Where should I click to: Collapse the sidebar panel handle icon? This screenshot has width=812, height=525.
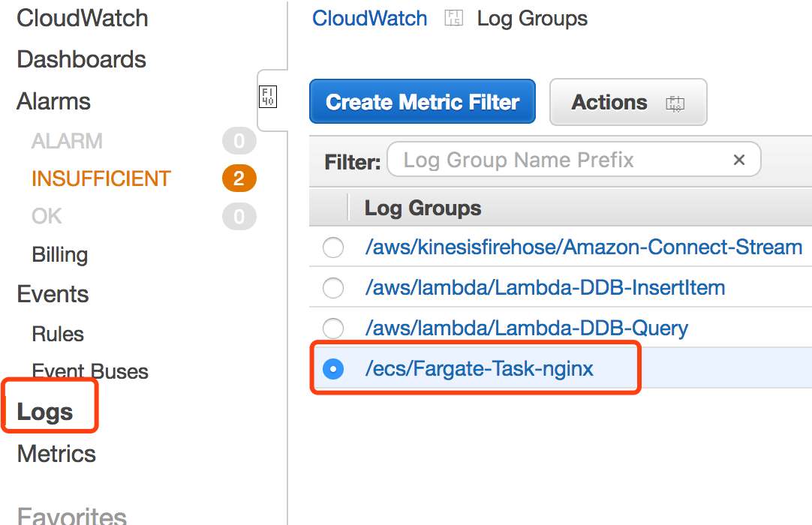click(x=268, y=96)
